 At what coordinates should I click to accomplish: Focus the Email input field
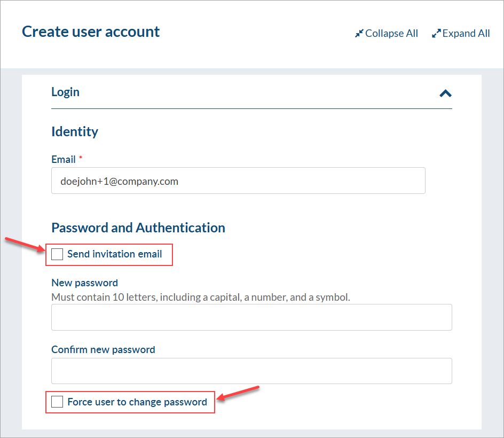pyautogui.click(x=238, y=181)
